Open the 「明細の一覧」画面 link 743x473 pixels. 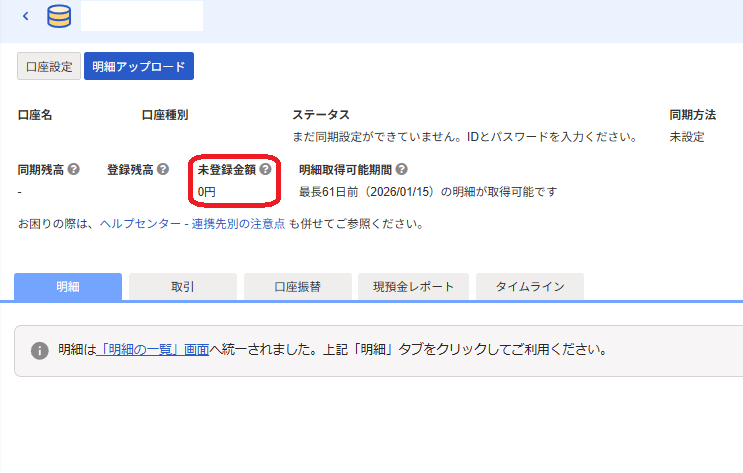click(x=153, y=351)
